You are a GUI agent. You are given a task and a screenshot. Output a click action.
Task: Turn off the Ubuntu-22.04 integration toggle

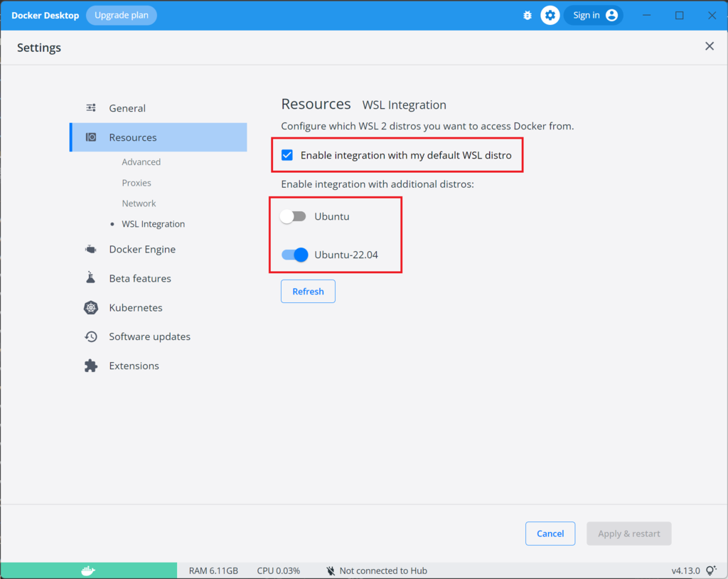click(x=294, y=255)
